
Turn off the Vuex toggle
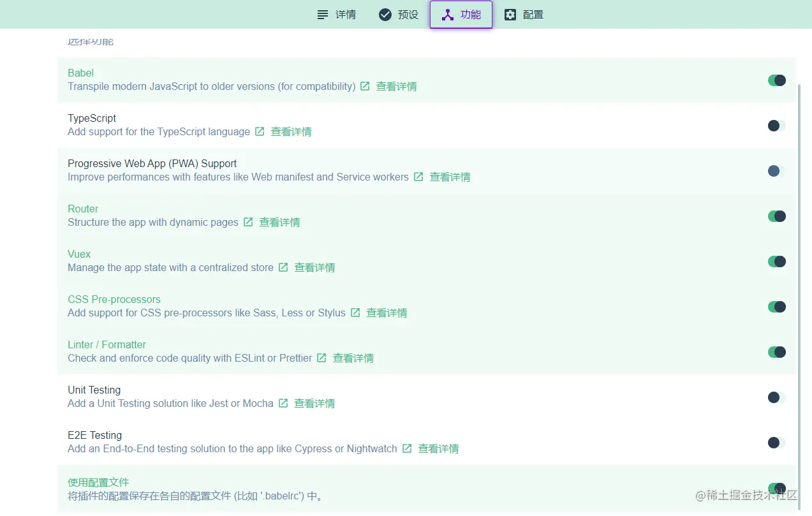pos(776,262)
